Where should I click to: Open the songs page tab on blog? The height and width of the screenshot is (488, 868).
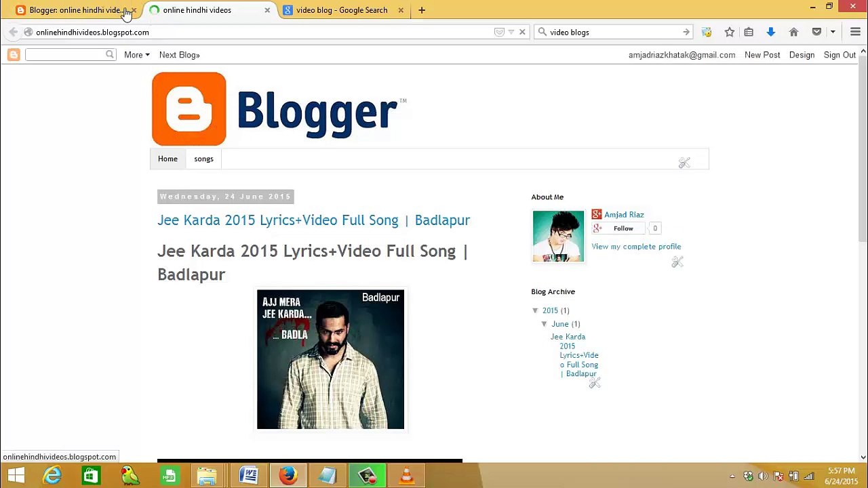coord(203,159)
